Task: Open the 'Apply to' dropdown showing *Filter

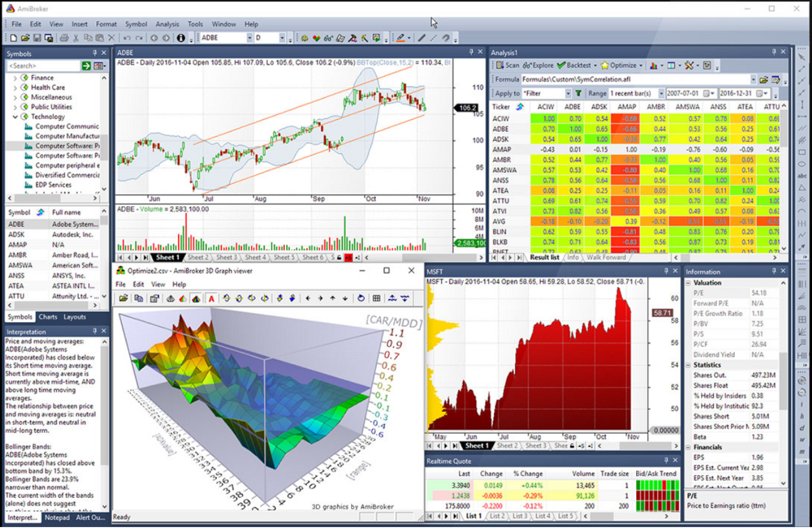Action: coord(569,92)
